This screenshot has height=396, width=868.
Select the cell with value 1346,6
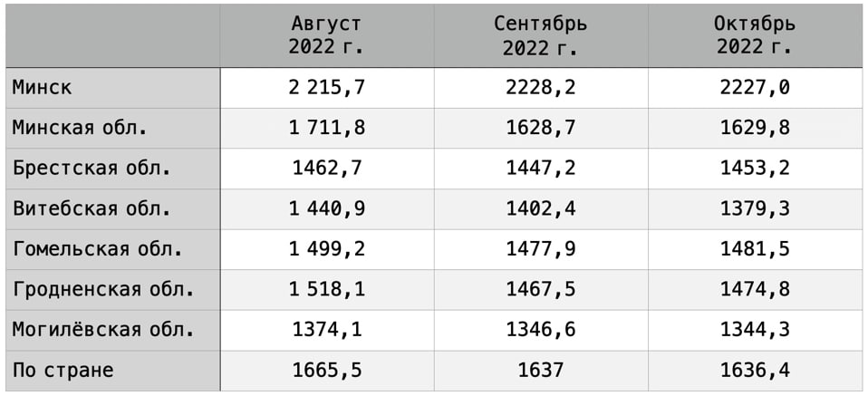541,330
